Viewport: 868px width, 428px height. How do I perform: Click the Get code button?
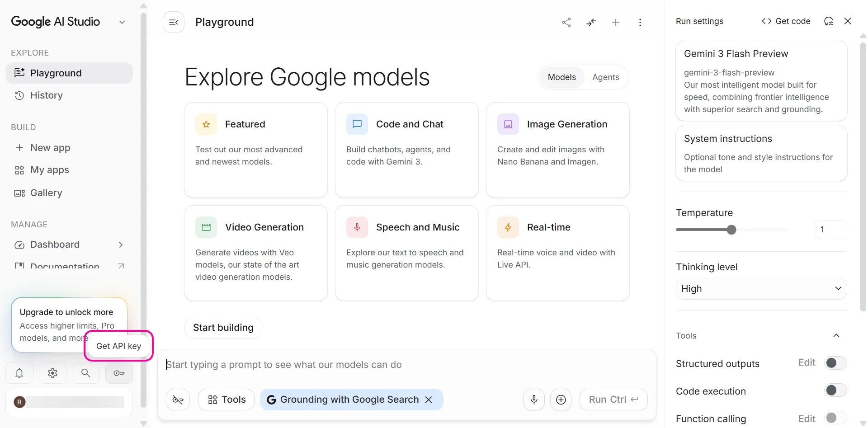tap(786, 21)
